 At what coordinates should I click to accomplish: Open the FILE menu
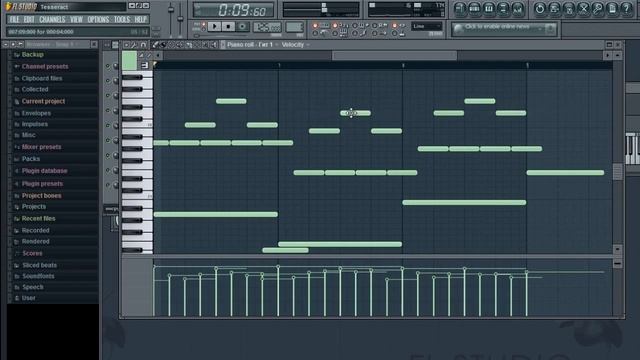(14, 20)
